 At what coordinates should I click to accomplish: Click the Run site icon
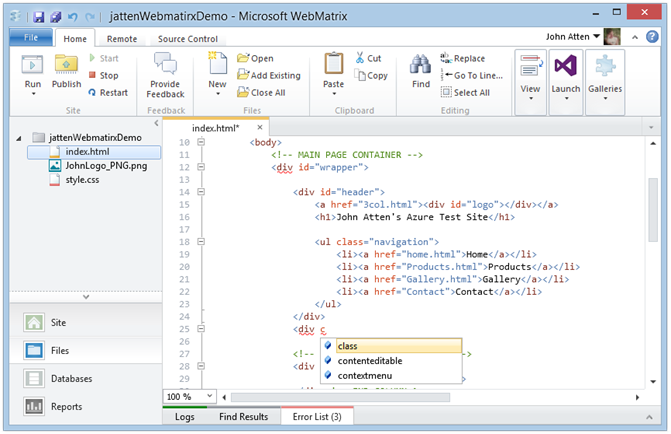click(33, 65)
